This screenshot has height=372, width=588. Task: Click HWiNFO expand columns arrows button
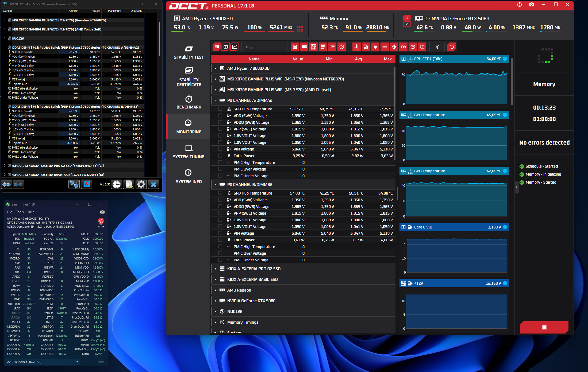[7, 184]
